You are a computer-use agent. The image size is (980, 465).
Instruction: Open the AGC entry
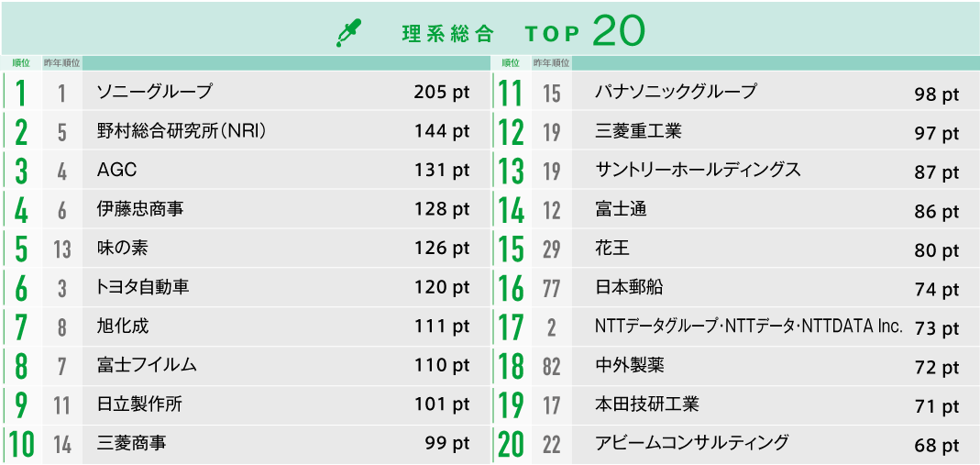click(x=116, y=171)
